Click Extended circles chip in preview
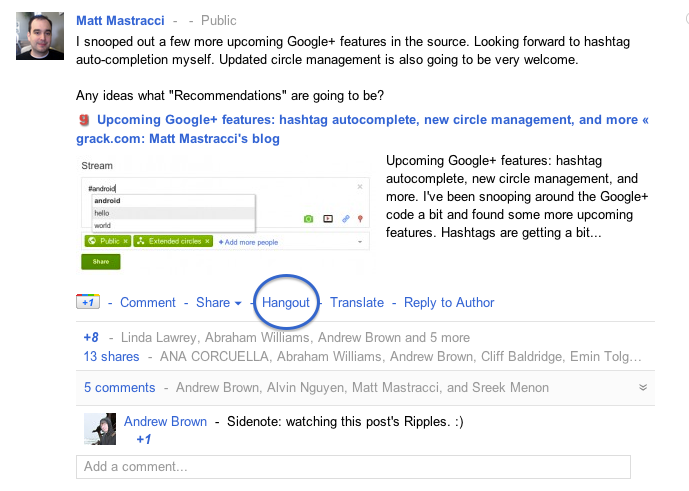689x491 pixels. pyautogui.click(x=173, y=241)
